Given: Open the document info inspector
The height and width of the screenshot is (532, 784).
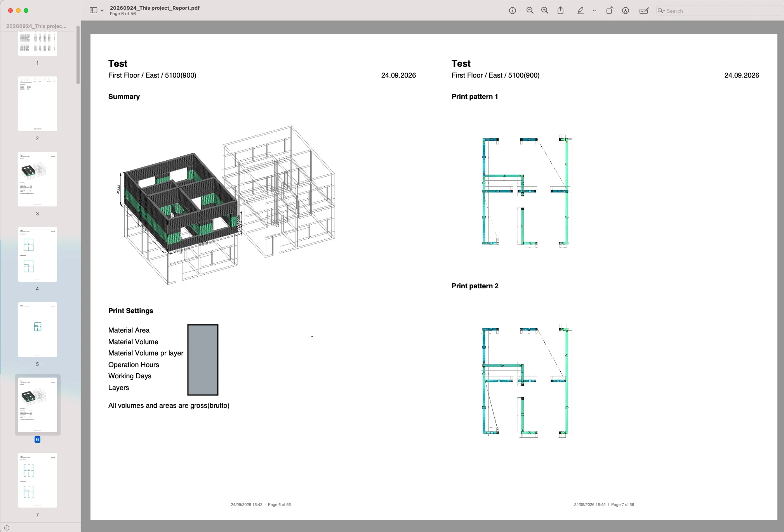Looking at the screenshot, I should coord(513,11).
